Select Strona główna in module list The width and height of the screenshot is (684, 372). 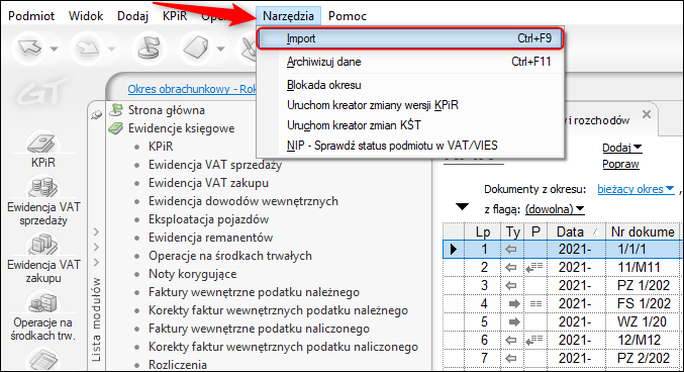coord(166,110)
